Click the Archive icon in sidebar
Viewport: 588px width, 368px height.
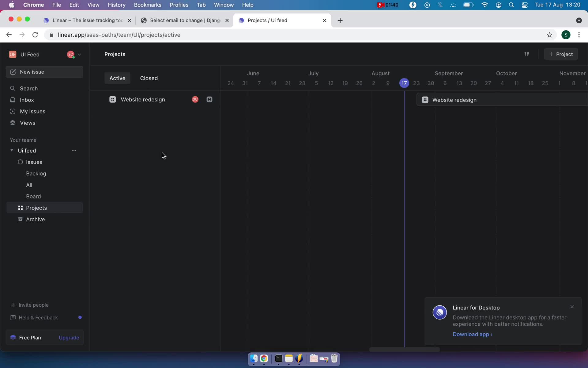[20, 219]
